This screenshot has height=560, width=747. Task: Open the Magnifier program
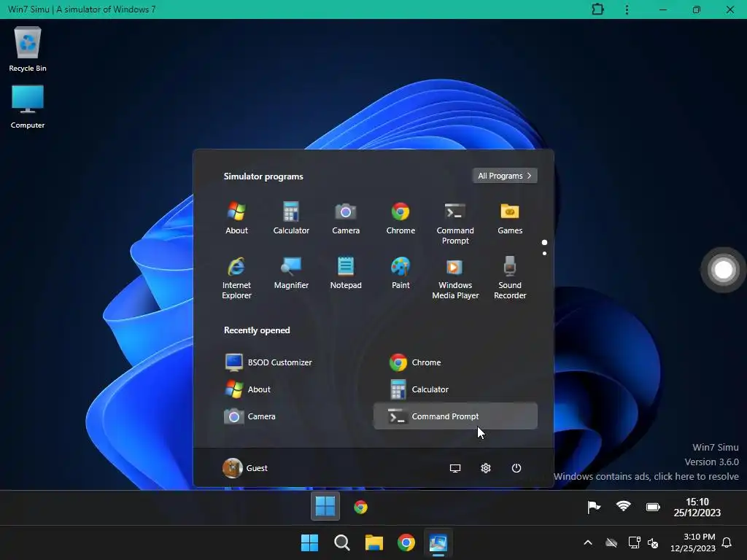pos(291,273)
